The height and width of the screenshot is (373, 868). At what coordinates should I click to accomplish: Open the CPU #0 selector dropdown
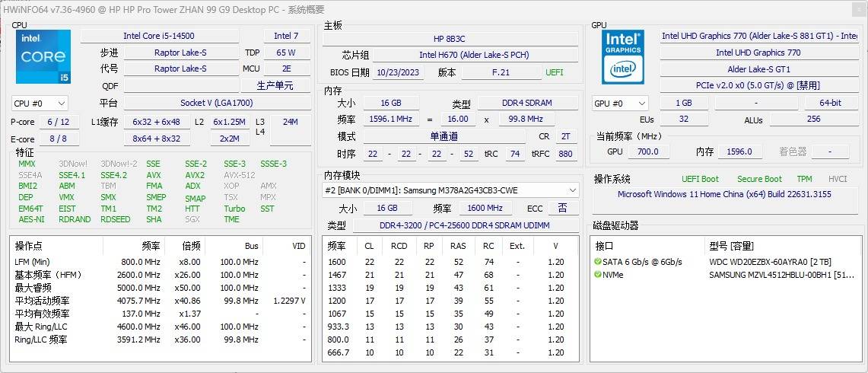tap(40, 104)
